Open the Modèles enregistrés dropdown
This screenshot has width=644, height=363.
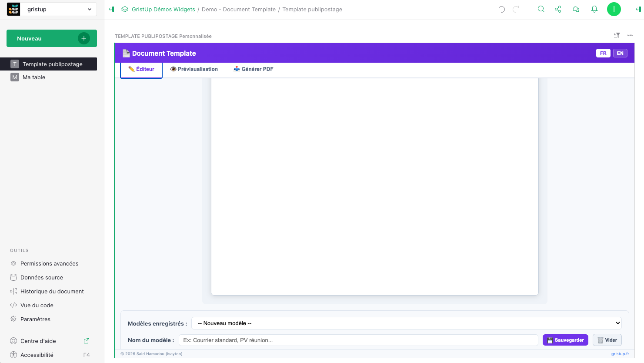(x=406, y=323)
